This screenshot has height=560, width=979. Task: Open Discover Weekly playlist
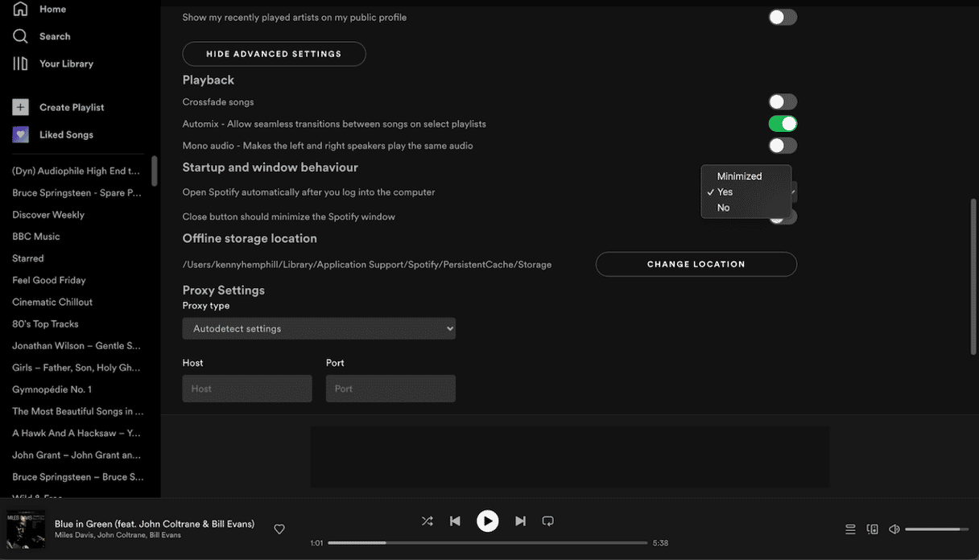coord(48,214)
